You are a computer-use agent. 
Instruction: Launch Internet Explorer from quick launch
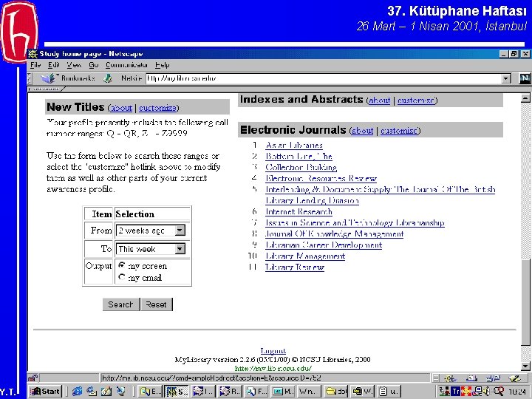[x=77, y=391]
